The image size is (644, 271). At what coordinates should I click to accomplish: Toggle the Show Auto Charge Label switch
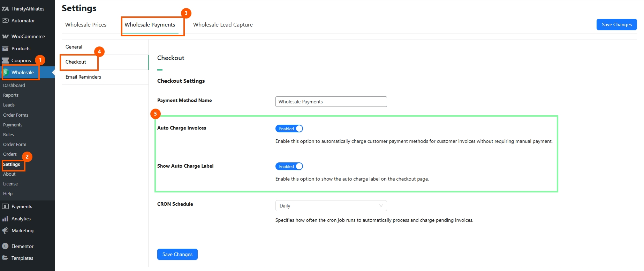coord(289,166)
